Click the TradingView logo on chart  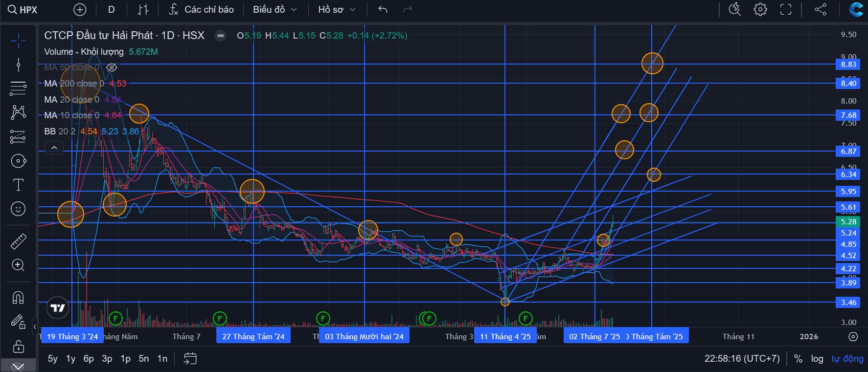point(58,308)
